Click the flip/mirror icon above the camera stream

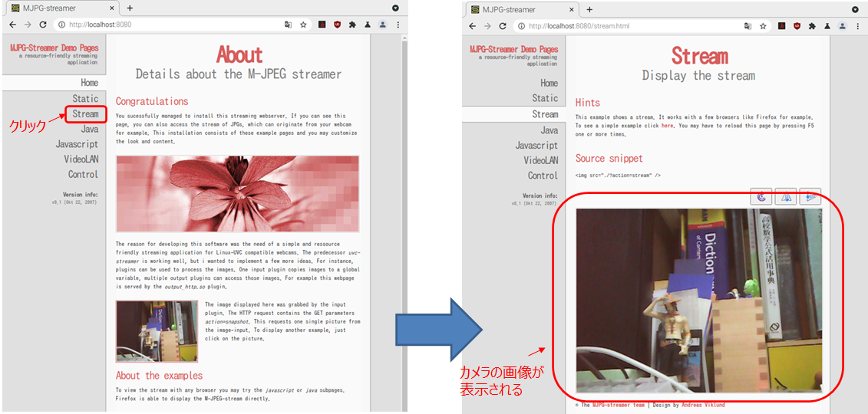tap(786, 197)
